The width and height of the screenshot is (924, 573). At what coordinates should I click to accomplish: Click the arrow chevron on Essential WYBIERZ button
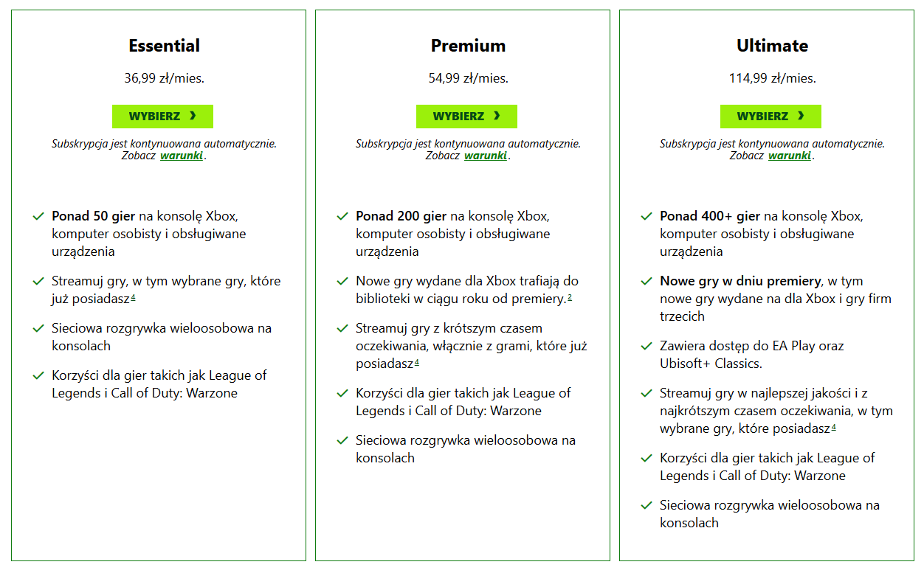(x=193, y=116)
